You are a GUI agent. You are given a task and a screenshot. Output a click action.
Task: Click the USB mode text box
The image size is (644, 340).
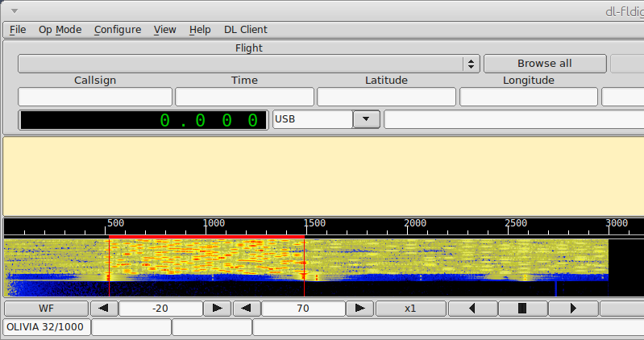pos(313,119)
